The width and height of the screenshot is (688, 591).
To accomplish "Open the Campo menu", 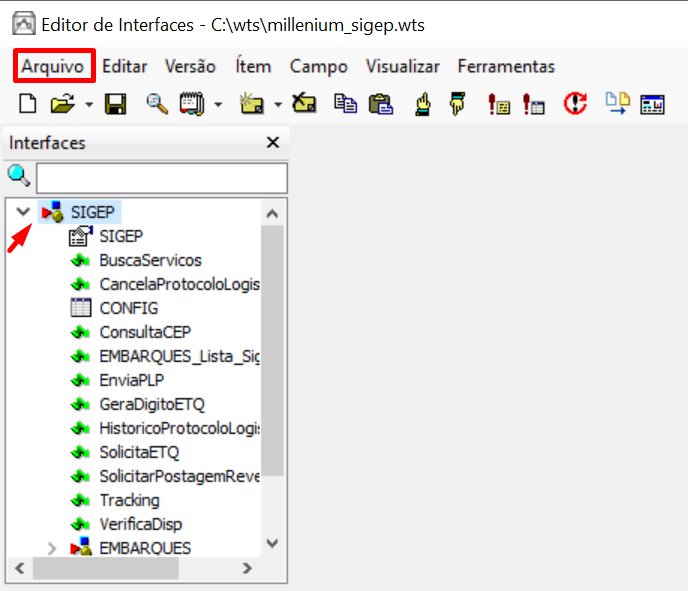I will click(x=319, y=67).
